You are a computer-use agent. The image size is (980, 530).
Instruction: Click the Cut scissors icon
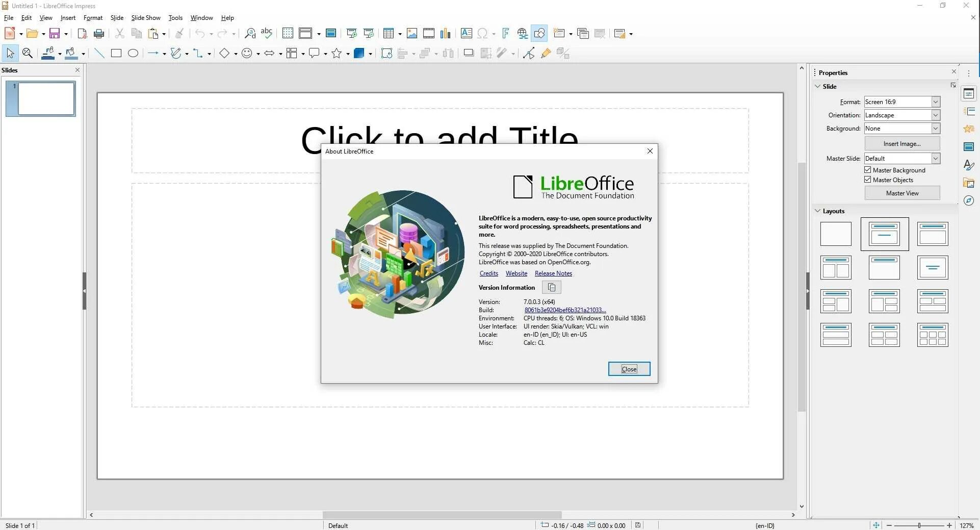pos(120,34)
